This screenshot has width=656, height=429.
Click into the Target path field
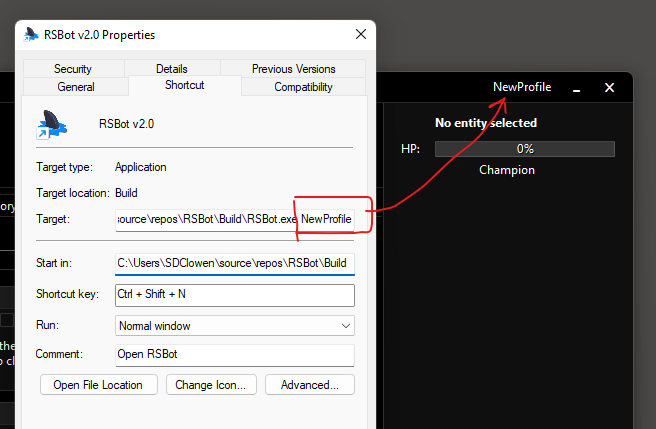pos(235,219)
